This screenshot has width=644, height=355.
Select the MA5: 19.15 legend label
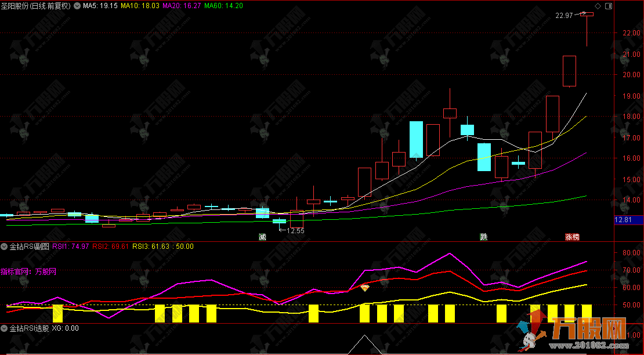click(x=100, y=6)
